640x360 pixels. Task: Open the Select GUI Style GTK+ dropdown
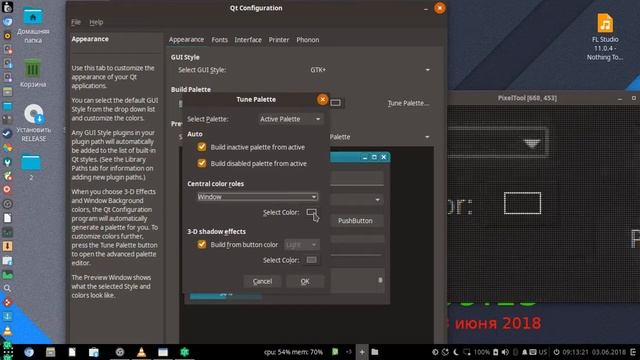pyautogui.click(x=370, y=70)
